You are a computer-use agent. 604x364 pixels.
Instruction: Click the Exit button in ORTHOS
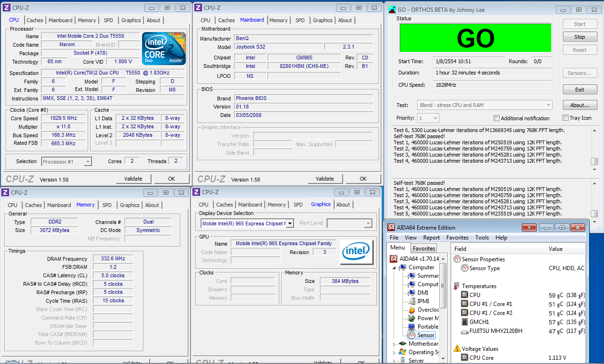pyautogui.click(x=579, y=90)
